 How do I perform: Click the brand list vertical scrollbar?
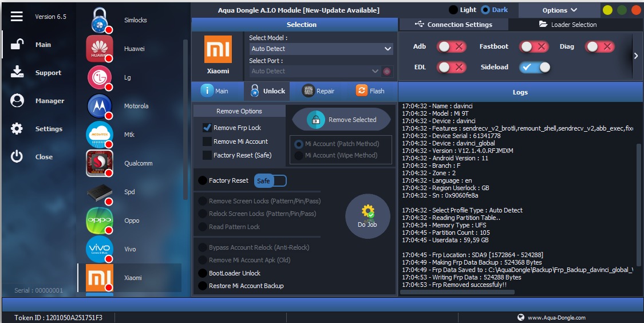click(185, 120)
